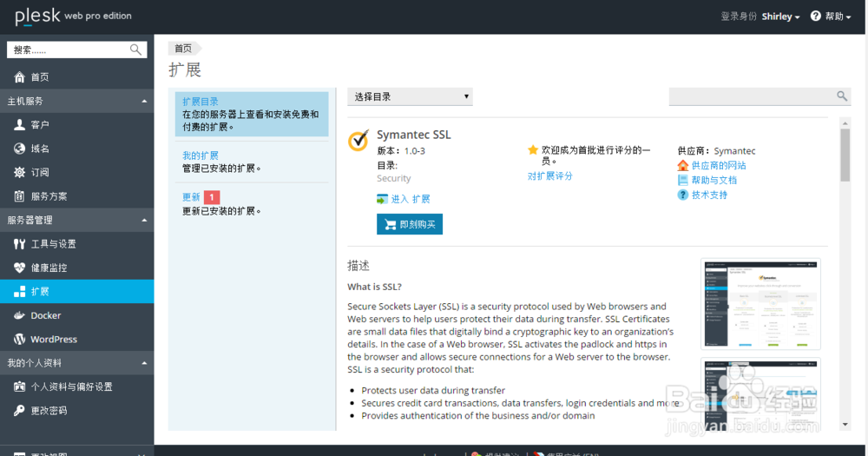The height and width of the screenshot is (456, 868).
Task: Open the second extension screenshot thumbnail
Action: pos(760,394)
